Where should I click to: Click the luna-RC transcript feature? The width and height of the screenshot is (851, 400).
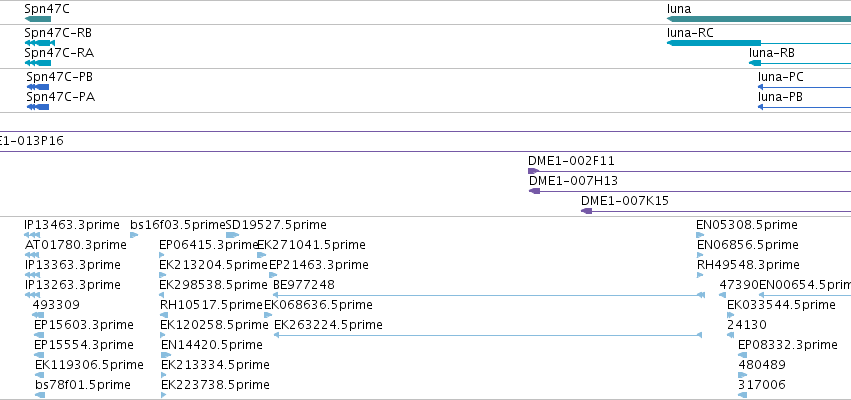coord(759,43)
